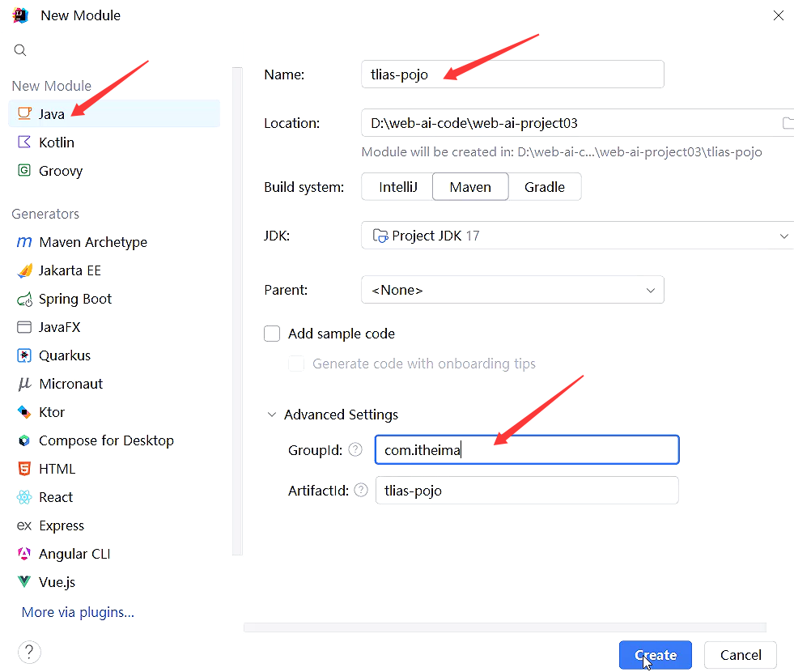794x672 pixels.
Task: Choose the Maven Archetype generator
Action: coord(114,242)
